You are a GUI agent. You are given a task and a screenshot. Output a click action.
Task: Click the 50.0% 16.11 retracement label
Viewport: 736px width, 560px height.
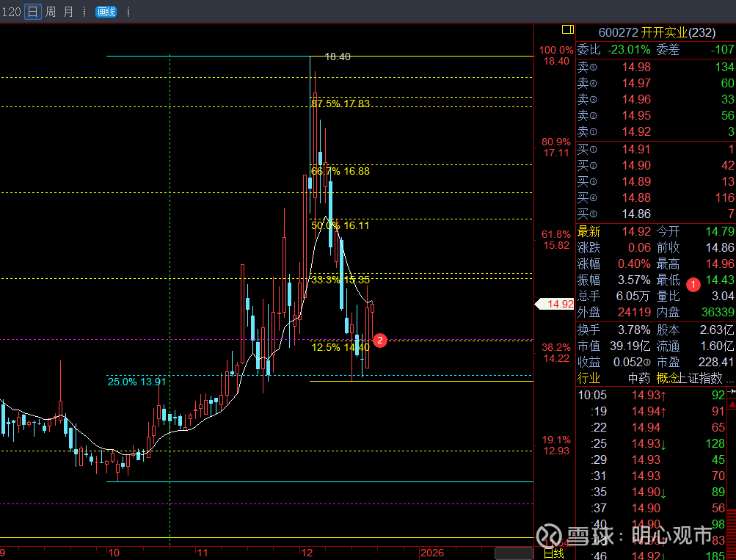[340, 226]
